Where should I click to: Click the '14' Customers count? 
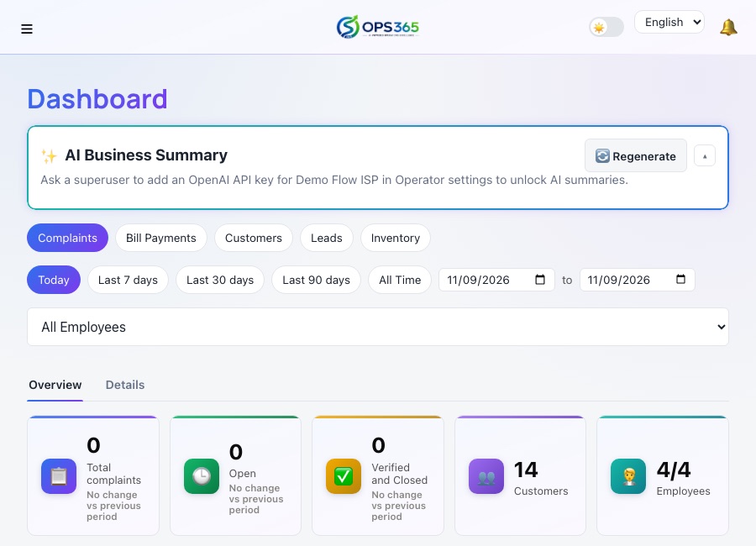526,470
